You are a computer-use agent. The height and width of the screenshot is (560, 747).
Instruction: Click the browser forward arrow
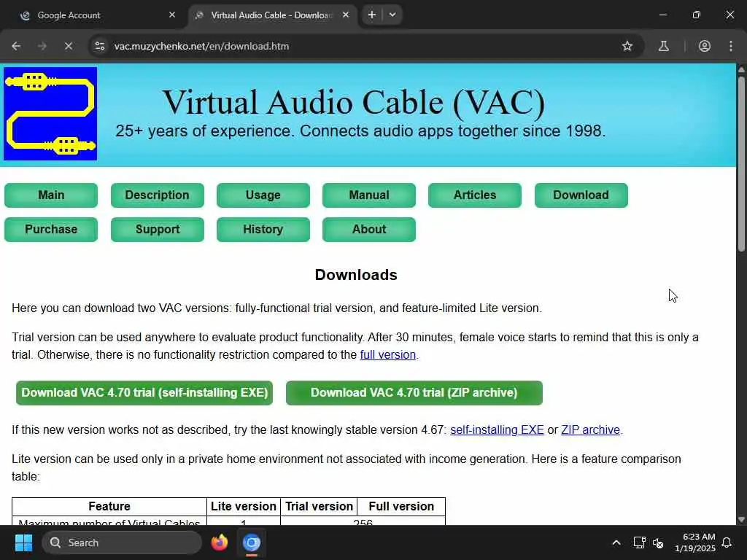click(42, 46)
